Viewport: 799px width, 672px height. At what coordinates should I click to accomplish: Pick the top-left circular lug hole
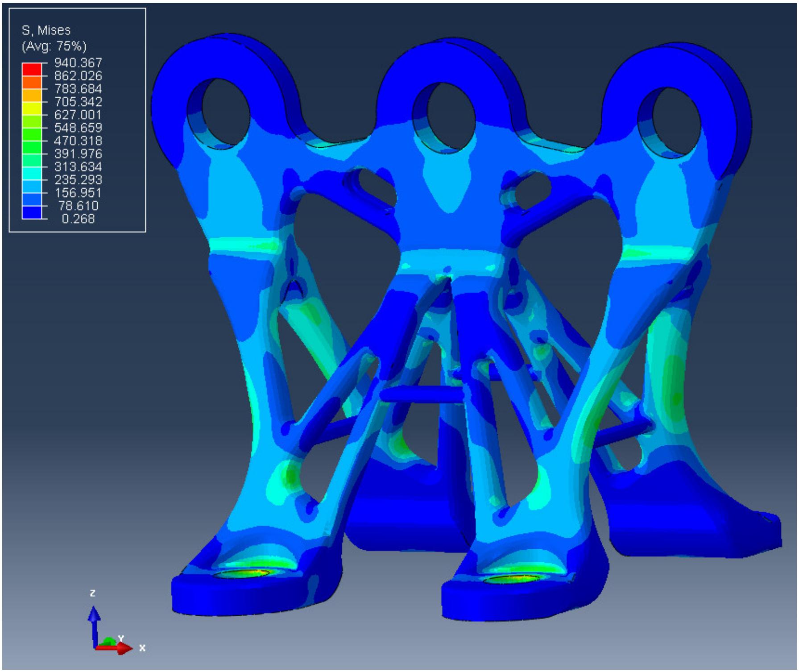226,112
